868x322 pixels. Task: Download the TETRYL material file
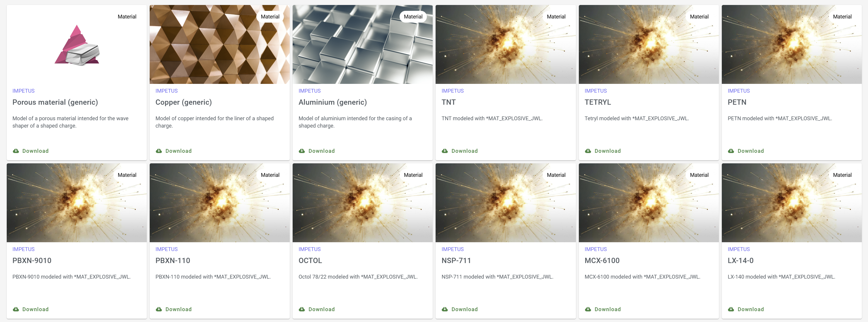point(603,151)
